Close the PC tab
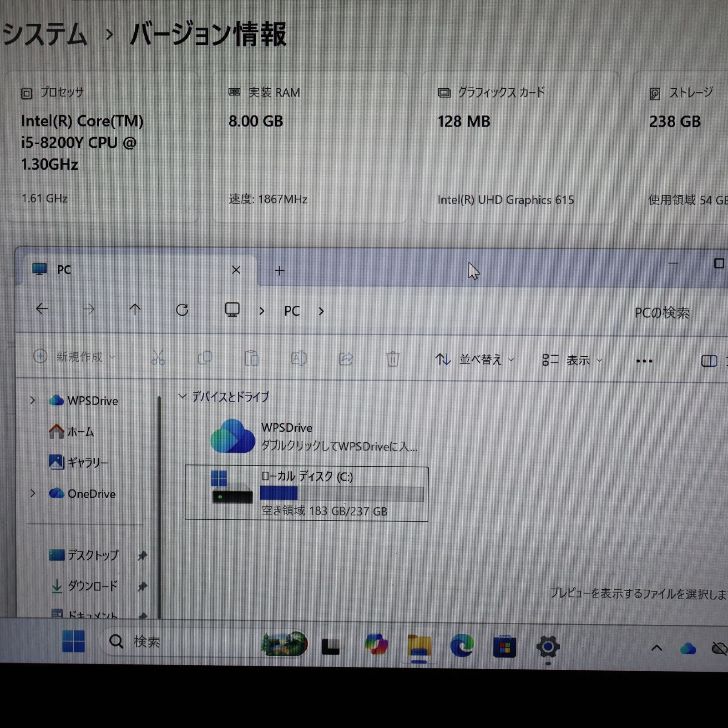 [x=236, y=270]
